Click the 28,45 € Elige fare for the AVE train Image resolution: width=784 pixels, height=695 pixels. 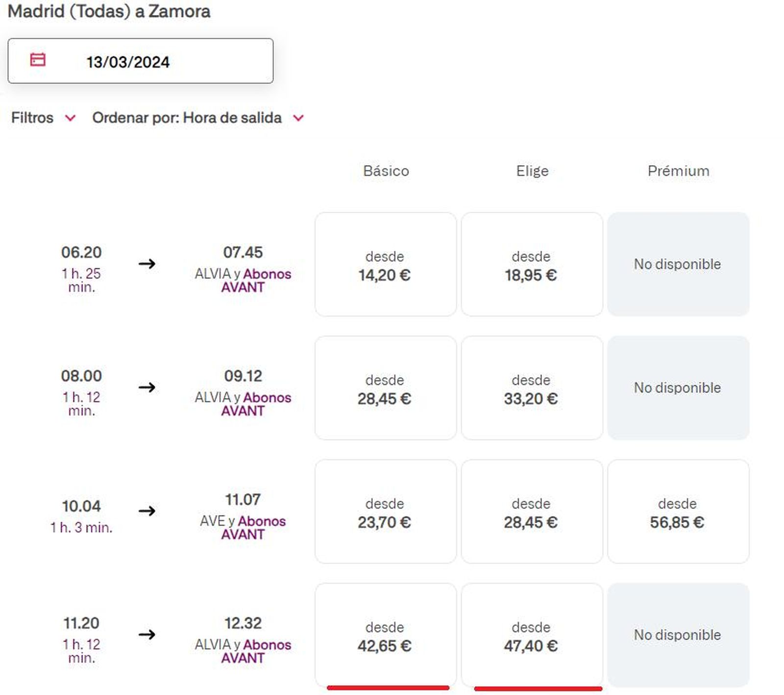coord(532,512)
